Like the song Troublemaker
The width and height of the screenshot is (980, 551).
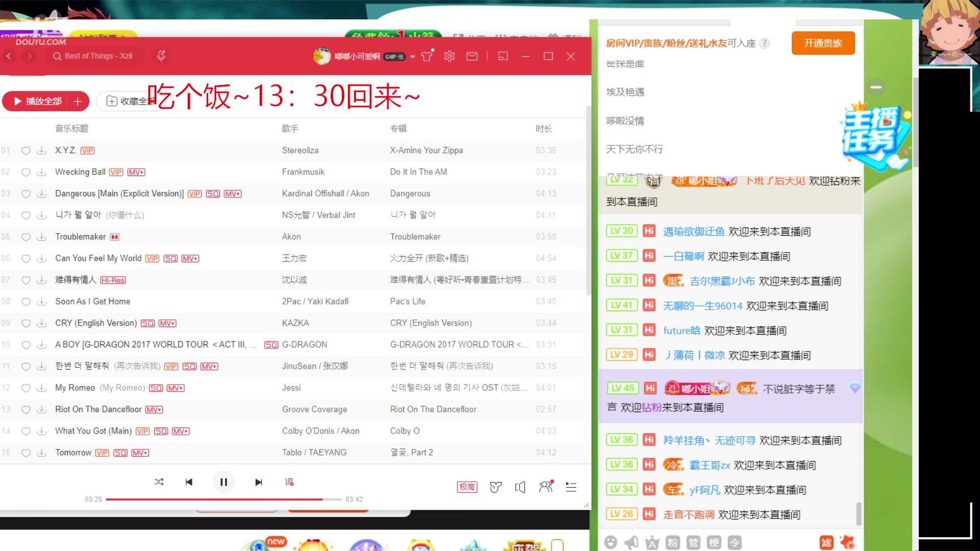click(26, 237)
